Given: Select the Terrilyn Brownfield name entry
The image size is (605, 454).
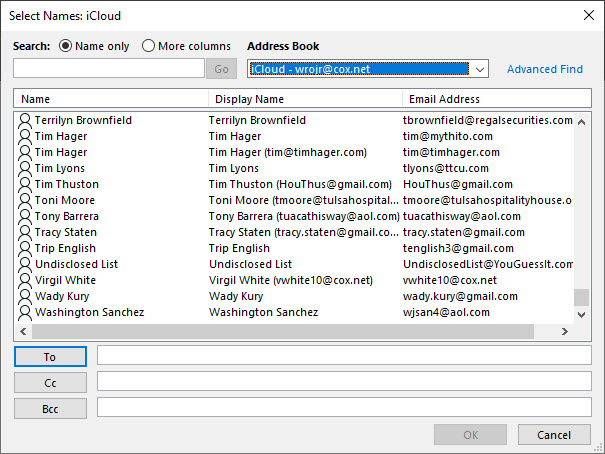Looking at the screenshot, I should coord(83,120).
